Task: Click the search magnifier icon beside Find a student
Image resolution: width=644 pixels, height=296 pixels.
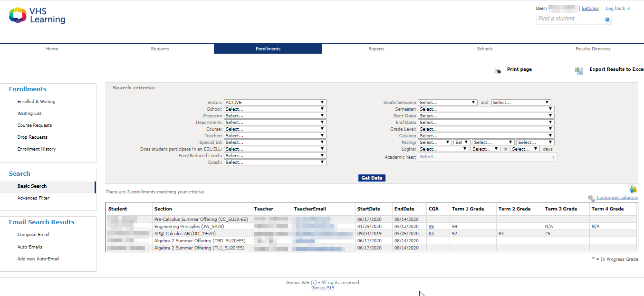Action: coord(607,20)
